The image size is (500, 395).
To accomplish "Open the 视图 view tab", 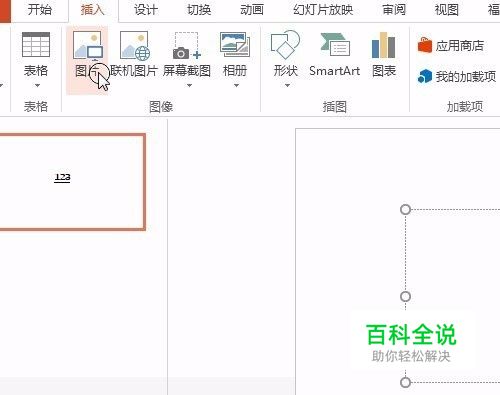I will [x=447, y=10].
